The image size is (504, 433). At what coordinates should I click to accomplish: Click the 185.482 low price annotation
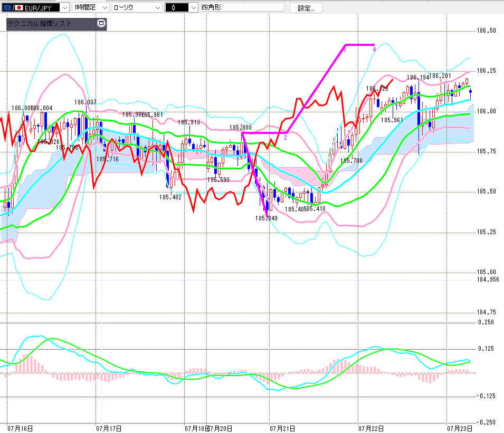pos(170,197)
